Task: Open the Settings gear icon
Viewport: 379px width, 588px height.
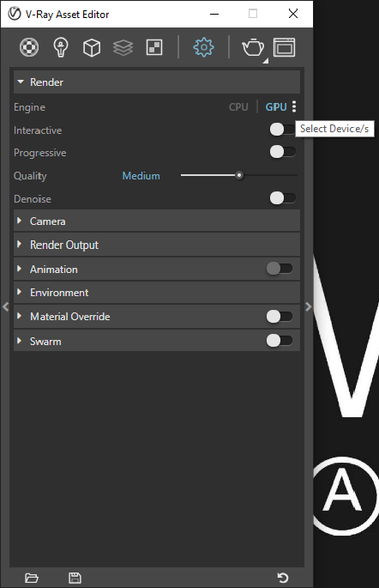Action: 203,47
